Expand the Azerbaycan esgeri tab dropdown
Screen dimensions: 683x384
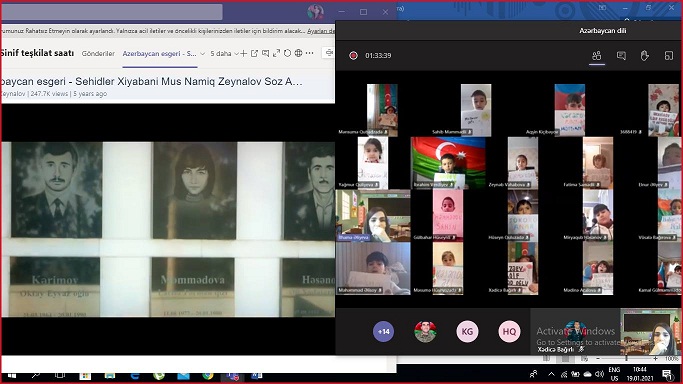coord(202,54)
